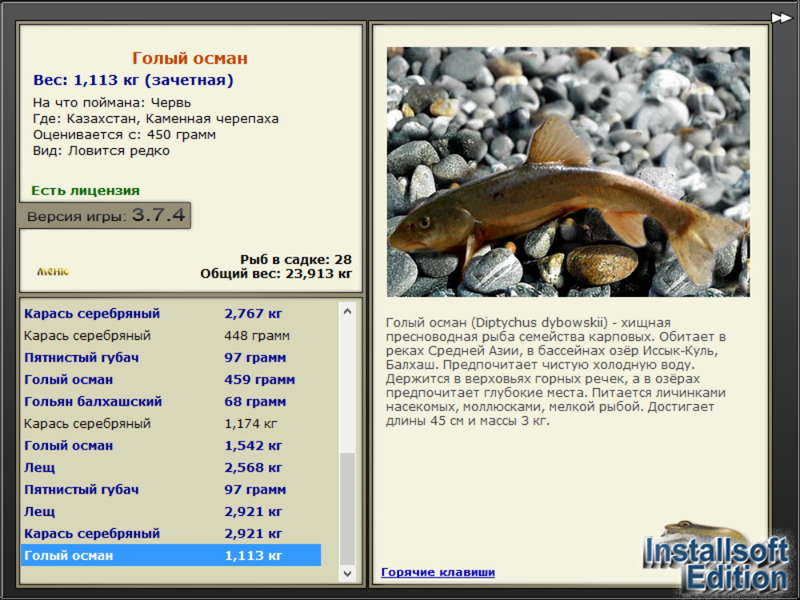The width and height of the screenshot is (800, 600).
Task: Select Гольян балхашский 68 грамм row
Action: point(171,401)
